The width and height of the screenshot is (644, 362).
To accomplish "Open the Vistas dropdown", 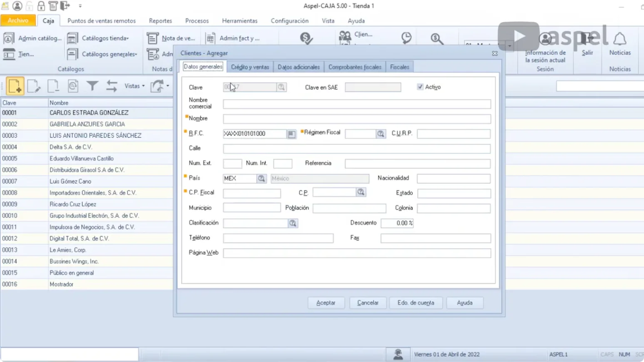I will pyautogui.click(x=134, y=86).
